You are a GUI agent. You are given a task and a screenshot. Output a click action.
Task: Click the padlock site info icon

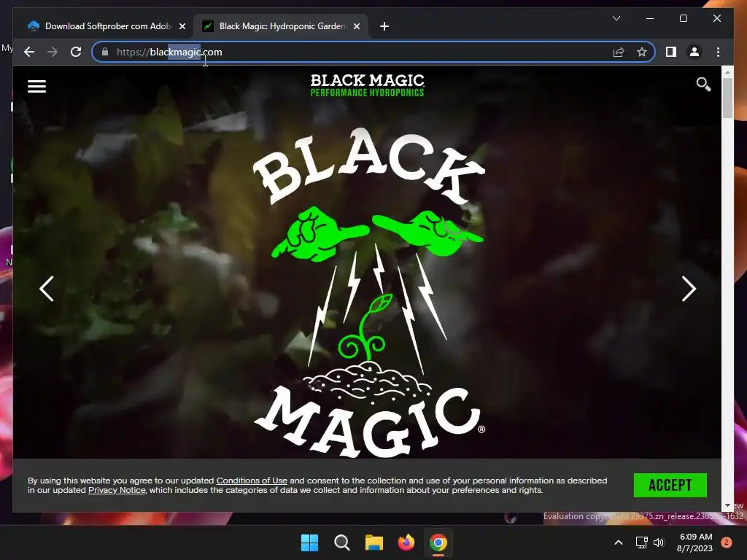pyautogui.click(x=105, y=52)
